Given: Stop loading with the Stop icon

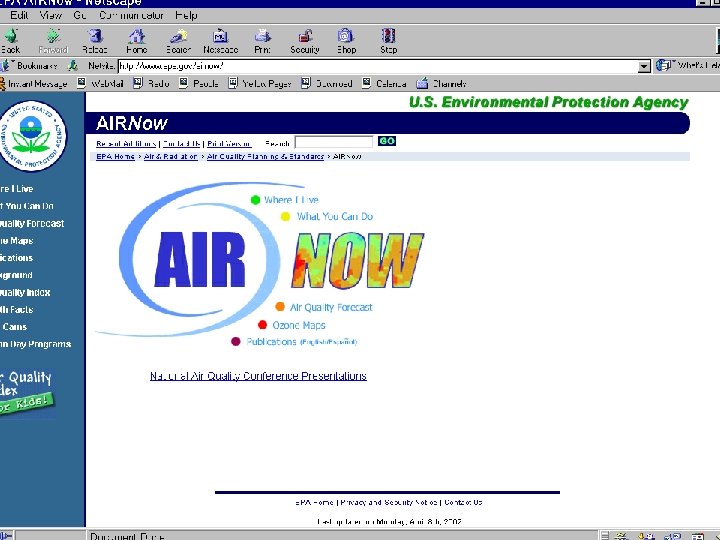Looking at the screenshot, I should [x=388, y=36].
